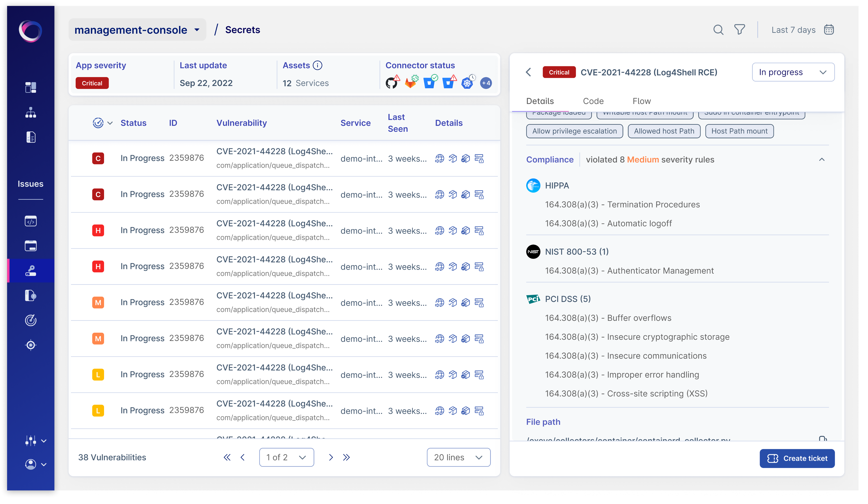This screenshot has height=504, width=868.
Task: Collapse the Compliance section chevron
Action: [x=822, y=159]
